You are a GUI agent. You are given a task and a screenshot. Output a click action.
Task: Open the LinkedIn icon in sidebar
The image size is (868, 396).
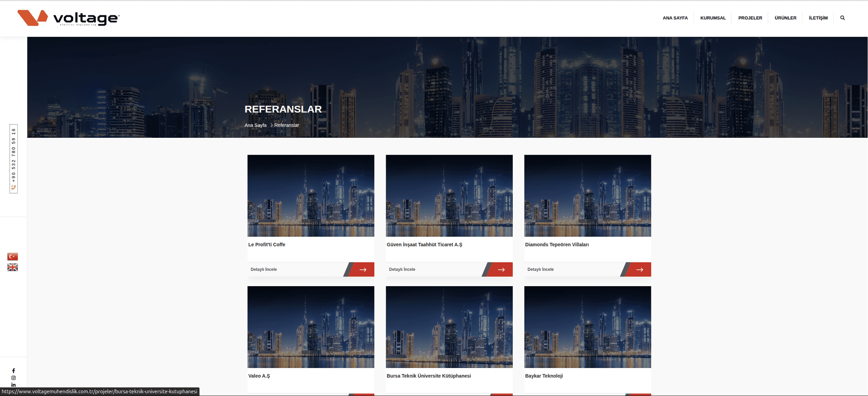(14, 385)
